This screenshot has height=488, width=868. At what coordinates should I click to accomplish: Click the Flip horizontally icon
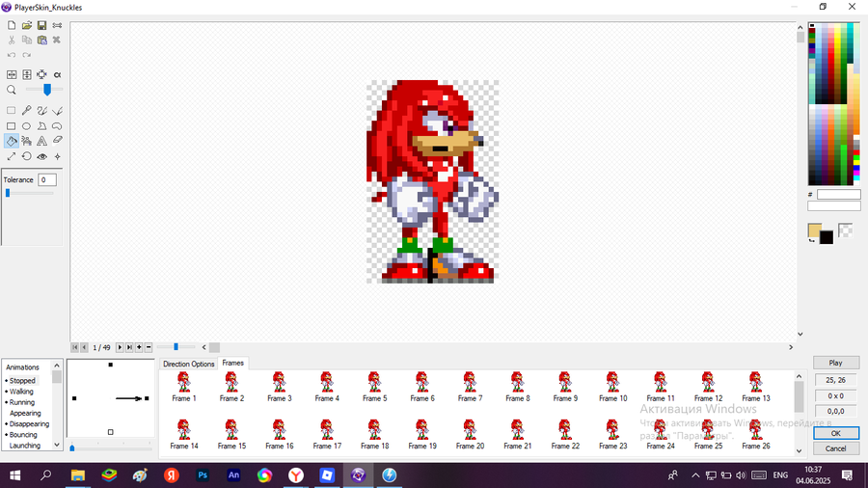(x=11, y=74)
